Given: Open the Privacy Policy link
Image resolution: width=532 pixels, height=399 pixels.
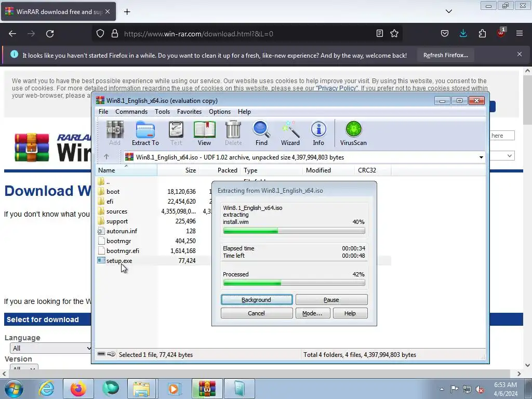Looking at the screenshot, I should (337, 88).
